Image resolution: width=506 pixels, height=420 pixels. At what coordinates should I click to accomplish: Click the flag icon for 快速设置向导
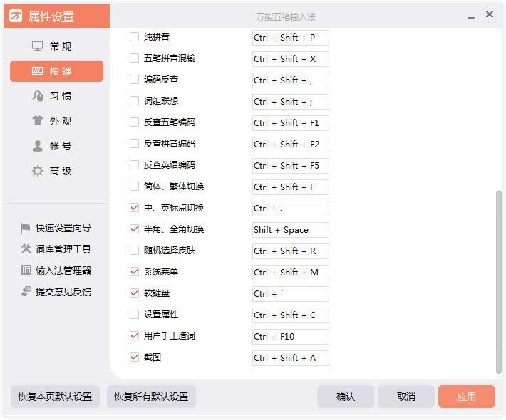26,228
